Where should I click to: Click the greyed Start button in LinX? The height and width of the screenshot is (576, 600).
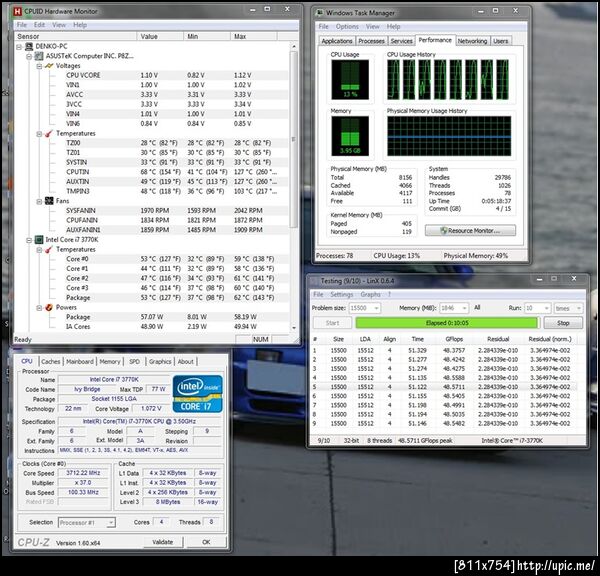tap(333, 323)
